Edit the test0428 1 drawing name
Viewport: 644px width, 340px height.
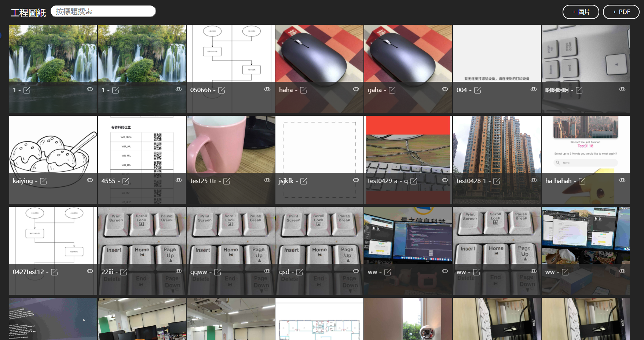click(x=497, y=181)
